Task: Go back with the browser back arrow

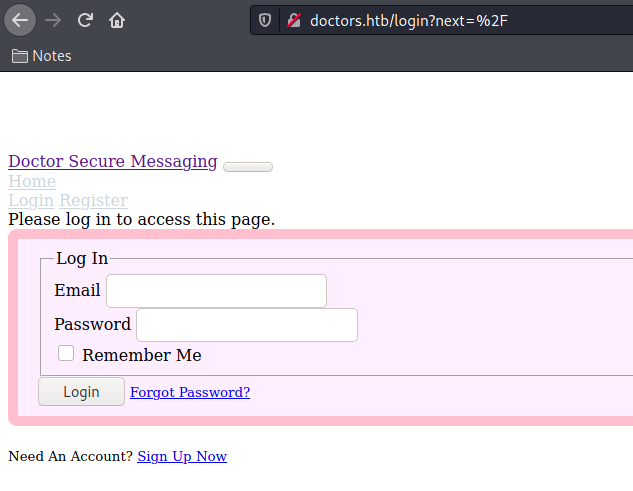Action: pyautogui.click(x=20, y=20)
